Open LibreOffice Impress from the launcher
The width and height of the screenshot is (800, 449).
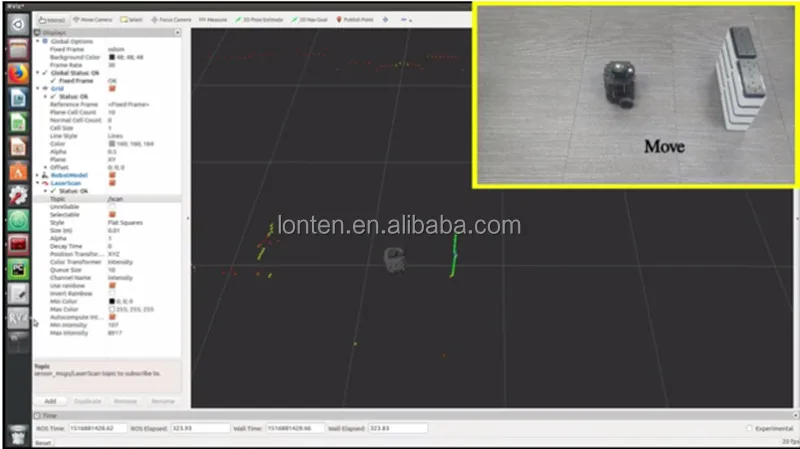pos(18,147)
